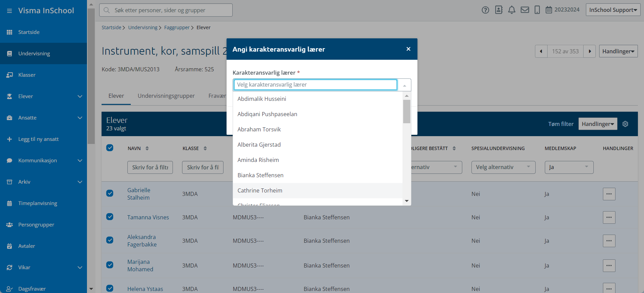Click the mobile phone icon
The height and width of the screenshot is (293, 644).
[x=537, y=10]
